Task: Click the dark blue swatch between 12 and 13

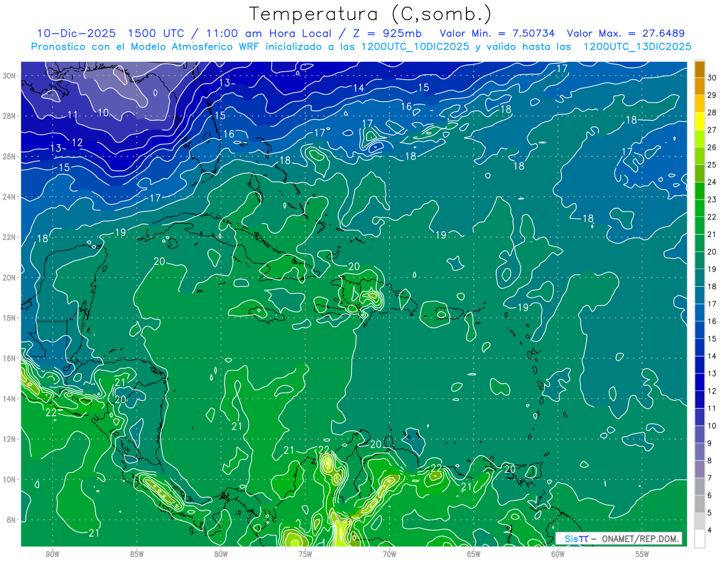Action: (699, 383)
